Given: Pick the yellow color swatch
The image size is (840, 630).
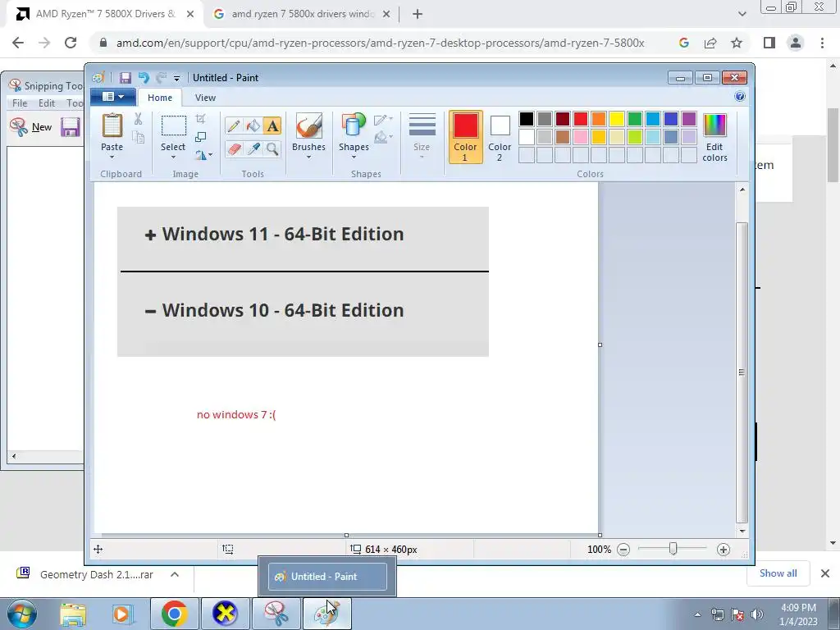Looking at the screenshot, I should (x=617, y=119).
